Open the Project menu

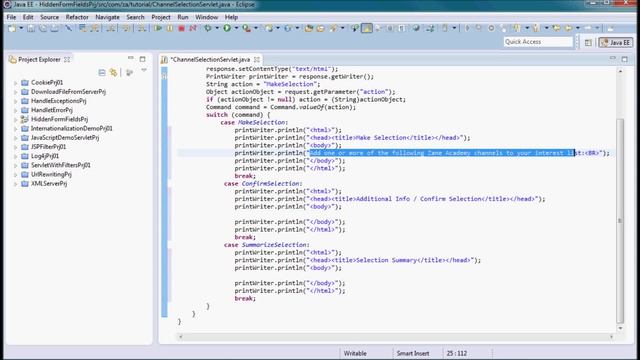[x=161, y=17]
